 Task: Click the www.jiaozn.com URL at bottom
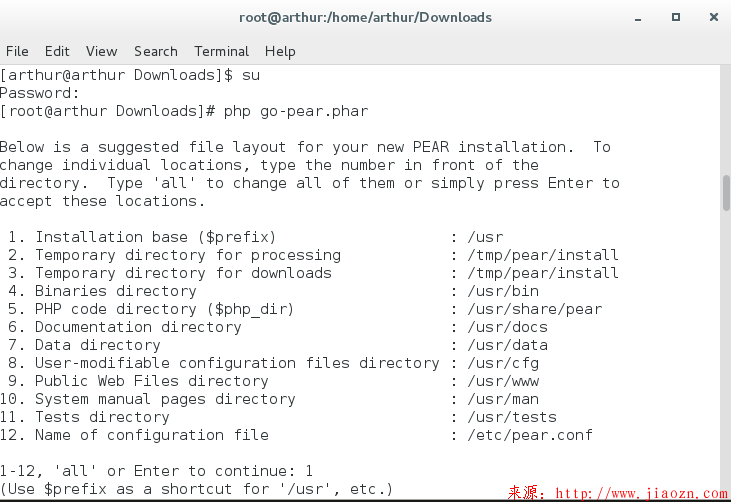click(641, 493)
